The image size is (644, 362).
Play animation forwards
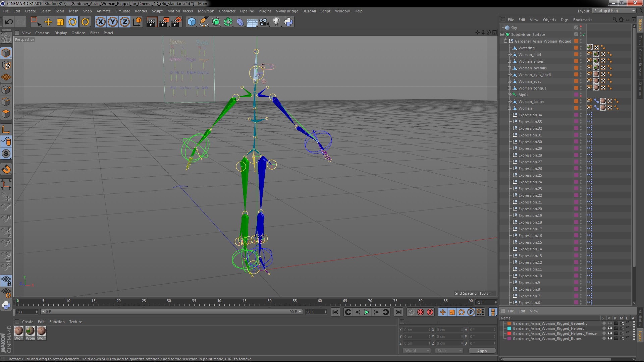367,312
